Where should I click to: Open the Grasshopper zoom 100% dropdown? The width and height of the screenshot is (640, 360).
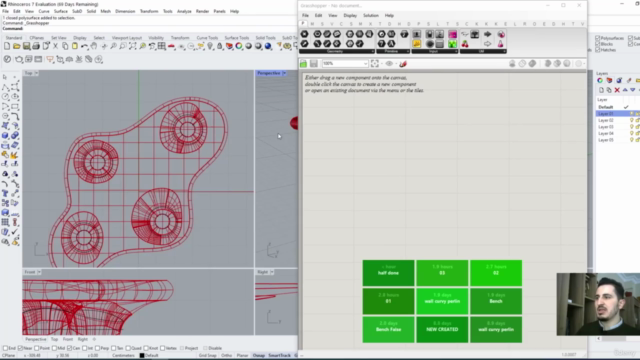[365, 64]
